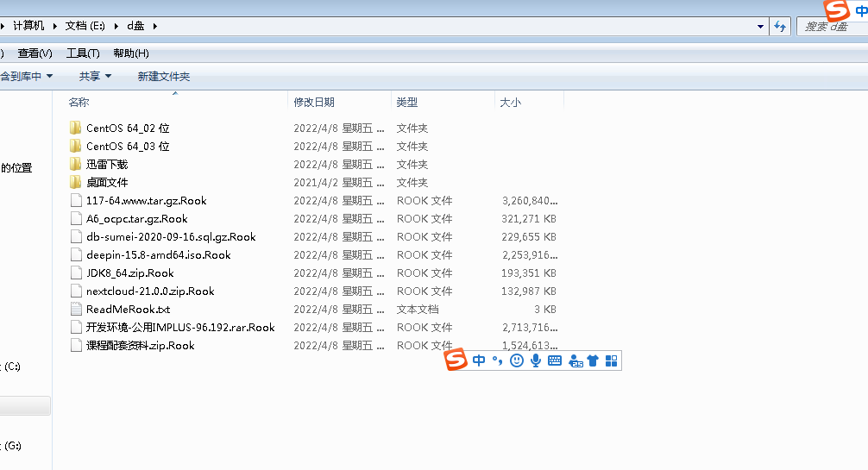Open toolbox grid icon on IME toolbar
Image resolution: width=868 pixels, height=470 pixels.
pos(611,361)
